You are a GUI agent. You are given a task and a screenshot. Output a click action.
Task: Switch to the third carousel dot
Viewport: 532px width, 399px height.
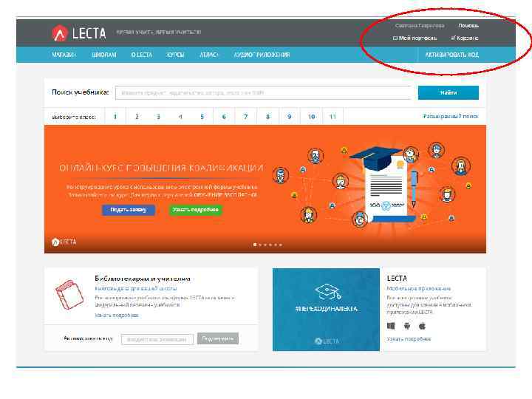[x=265, y=245]
